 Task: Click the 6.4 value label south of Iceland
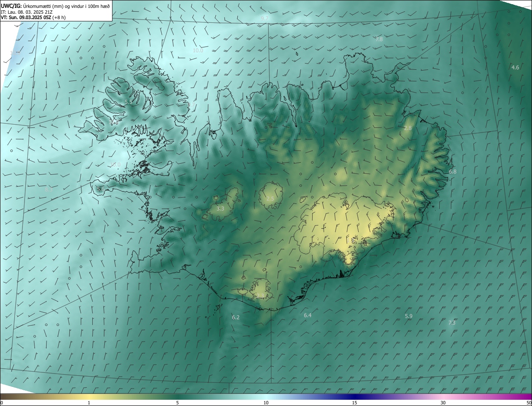[308, 316]
